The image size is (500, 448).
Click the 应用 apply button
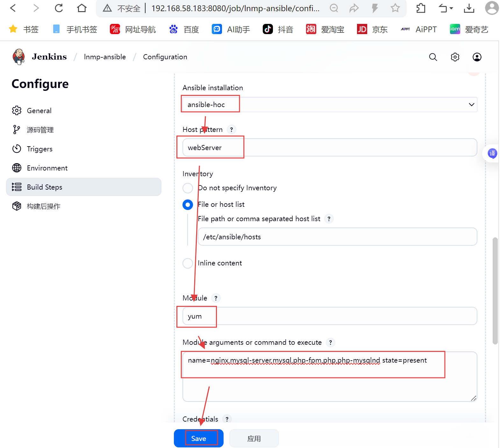click(254, 438)
